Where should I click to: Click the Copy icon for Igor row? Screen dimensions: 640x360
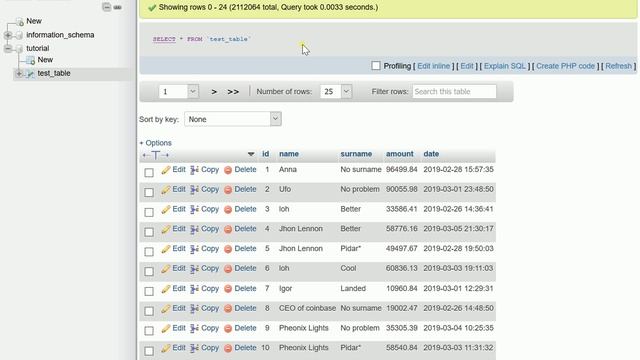click(x=194, y=289)
